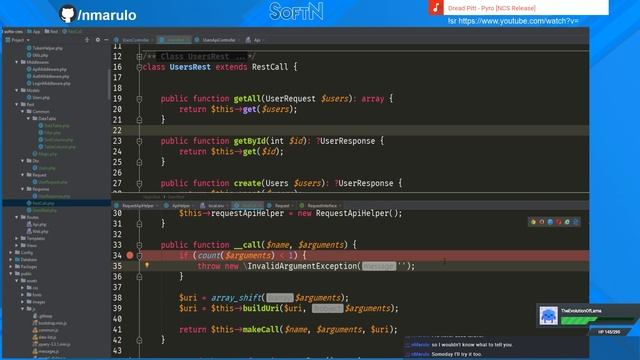640x360 pixels.
Task: Click the TheEvolutionOfLama avatar thumbnail
Action: pyautogui.click(x=548, y=316)
